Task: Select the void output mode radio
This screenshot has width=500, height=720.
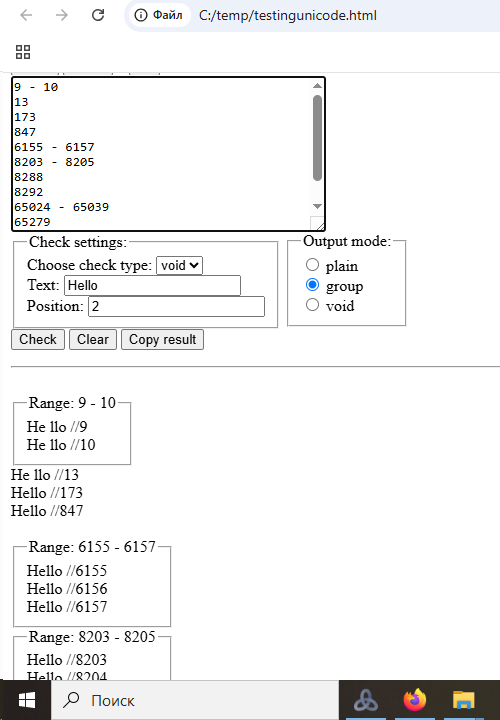Action: click(x=312, y=304)
